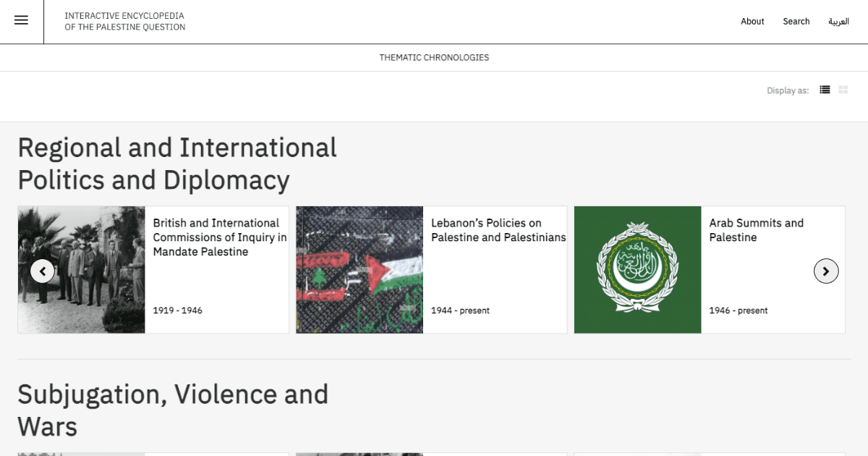Click the 1919 - 1946 date range
Viewport: 868px width, 456px height.
pos(177,311)
